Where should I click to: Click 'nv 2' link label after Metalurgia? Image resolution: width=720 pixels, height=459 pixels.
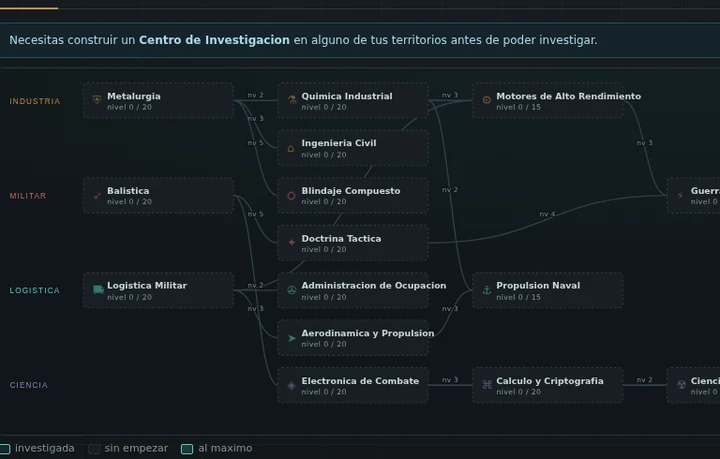(x=255, y=95)
